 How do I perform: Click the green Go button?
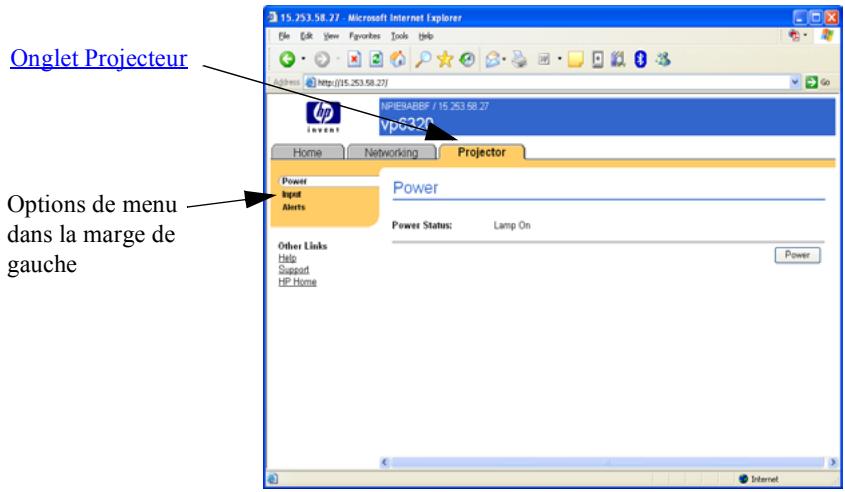click(818, 82)
